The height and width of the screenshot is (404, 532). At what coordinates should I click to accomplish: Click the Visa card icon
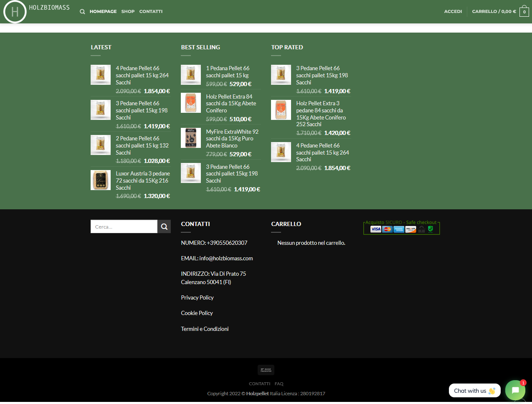(376, 229)
